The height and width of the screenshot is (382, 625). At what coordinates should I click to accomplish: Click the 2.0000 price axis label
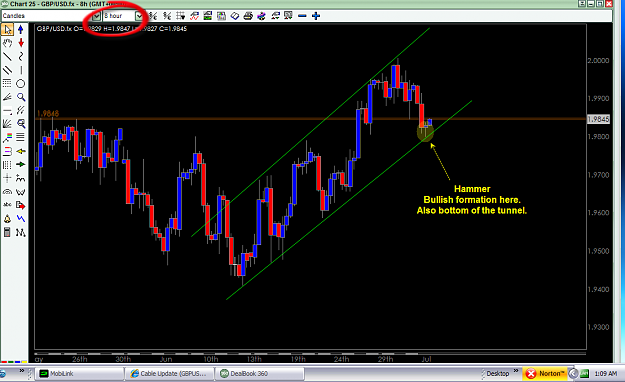coord(598,61)
